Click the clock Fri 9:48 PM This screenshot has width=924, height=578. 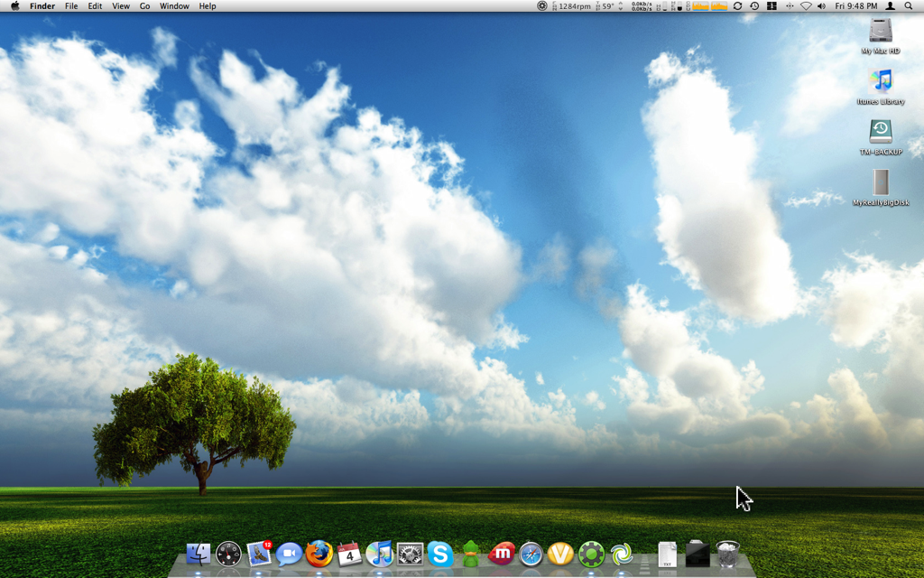[x=856, y=6]
